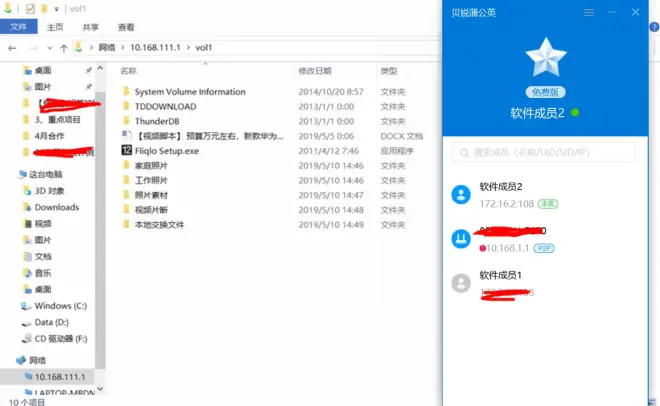Select the 照片素材 folder
The height and width of the screenshot is (406, 660).
(x=151, y=195)
